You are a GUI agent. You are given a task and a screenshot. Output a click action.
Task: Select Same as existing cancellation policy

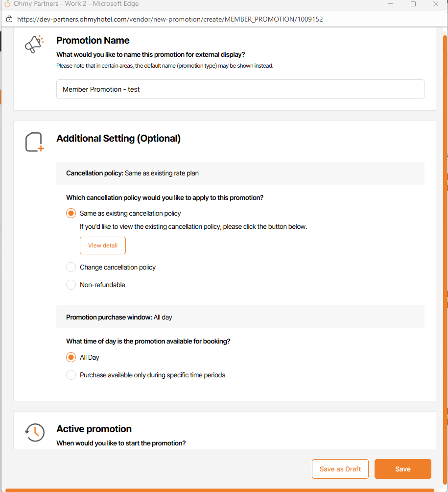click(x=71, y=213)
